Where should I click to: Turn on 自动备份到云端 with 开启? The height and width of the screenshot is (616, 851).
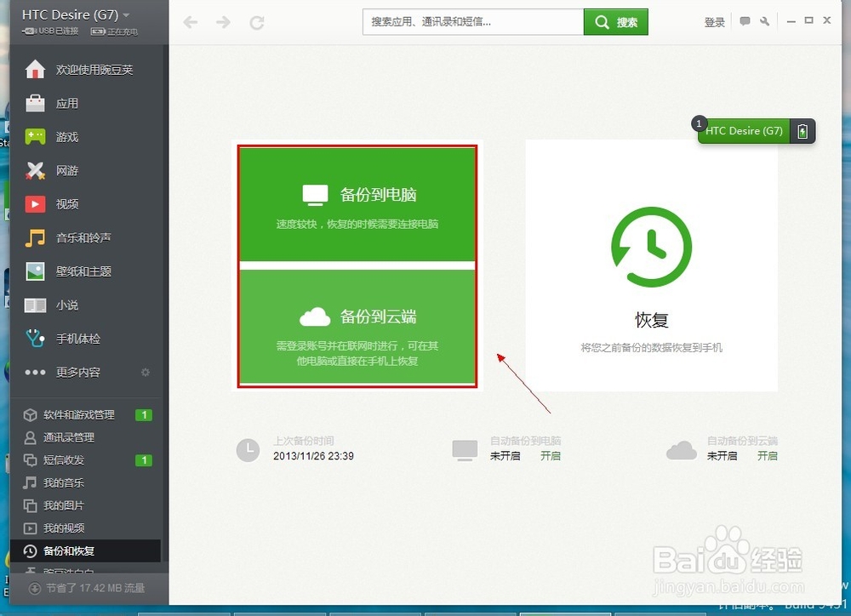point(768,456)
